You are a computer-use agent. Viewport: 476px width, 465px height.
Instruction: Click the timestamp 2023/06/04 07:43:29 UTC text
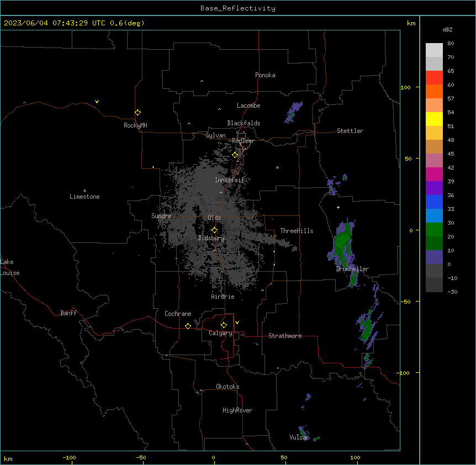tap(55, 23)
